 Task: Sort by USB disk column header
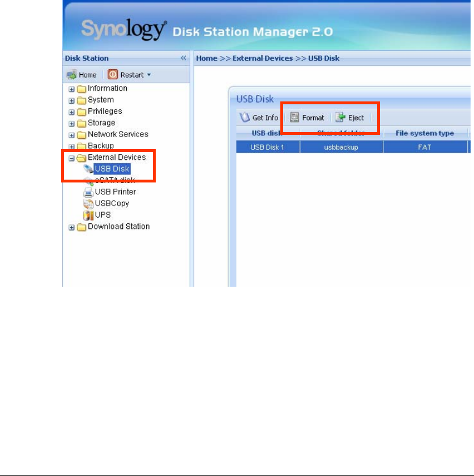click(x=268, y=133)
